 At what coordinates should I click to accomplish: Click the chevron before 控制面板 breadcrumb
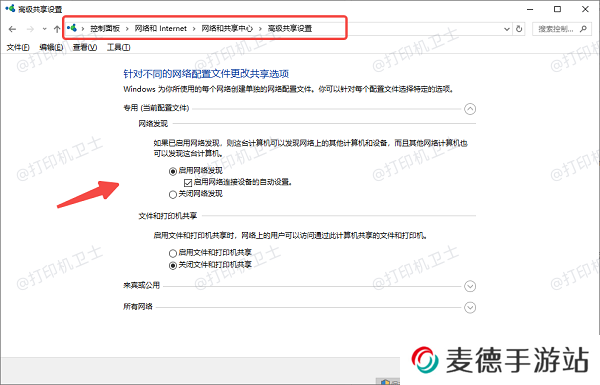pos(83,29)
